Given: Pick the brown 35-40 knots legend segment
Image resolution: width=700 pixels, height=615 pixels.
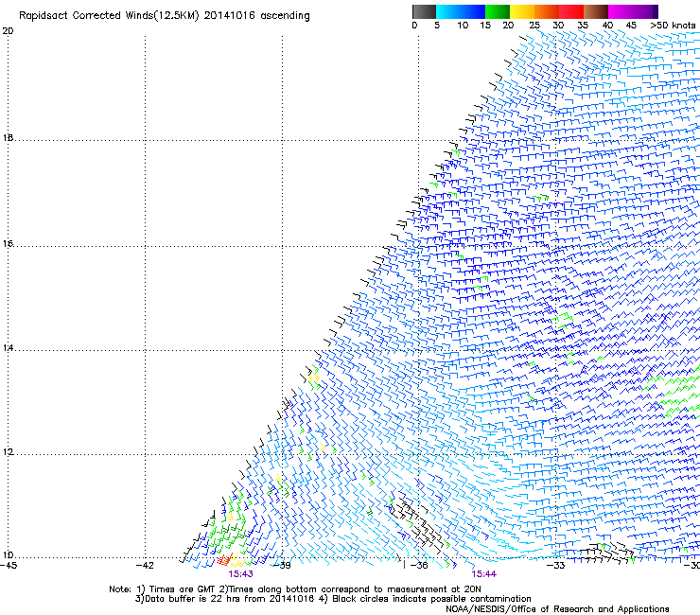Looking at the screenshot, I should click(596, 11).
